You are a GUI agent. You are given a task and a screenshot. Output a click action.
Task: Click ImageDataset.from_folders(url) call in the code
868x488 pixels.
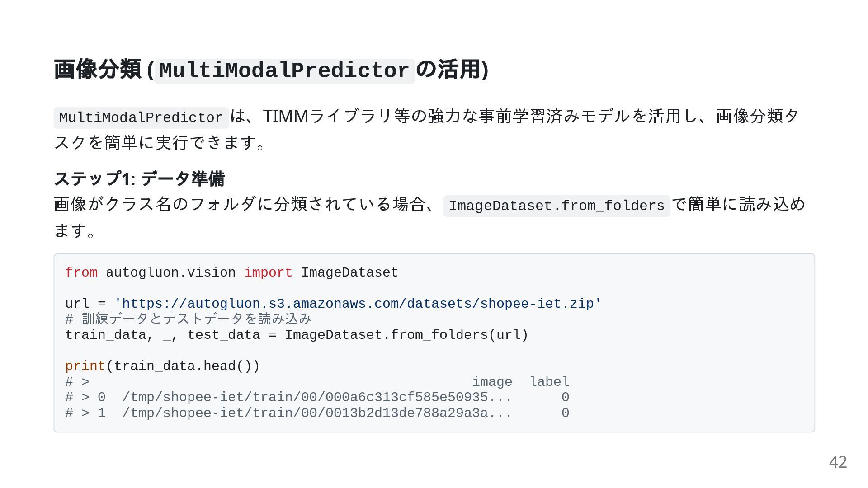(x=406, y=335)
